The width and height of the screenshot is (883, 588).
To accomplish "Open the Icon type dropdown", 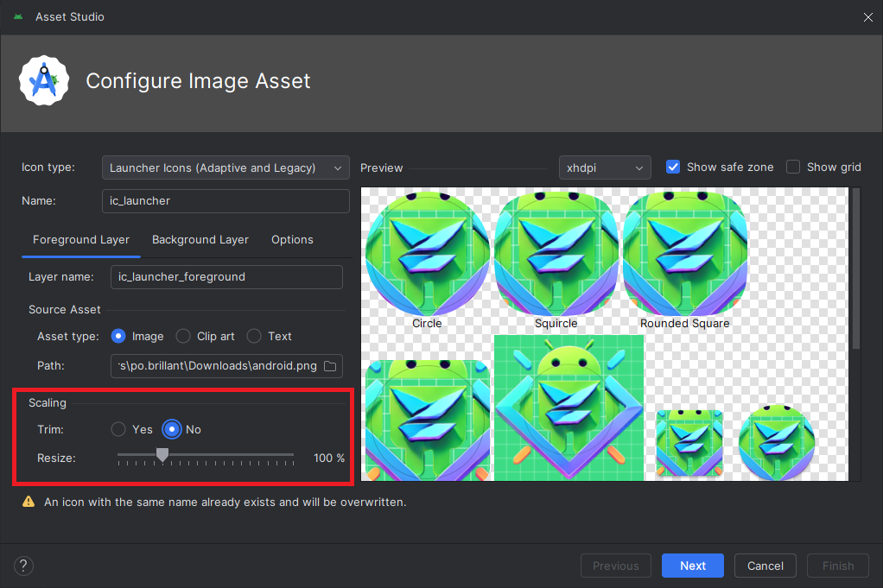I will [x=226, y=168].
